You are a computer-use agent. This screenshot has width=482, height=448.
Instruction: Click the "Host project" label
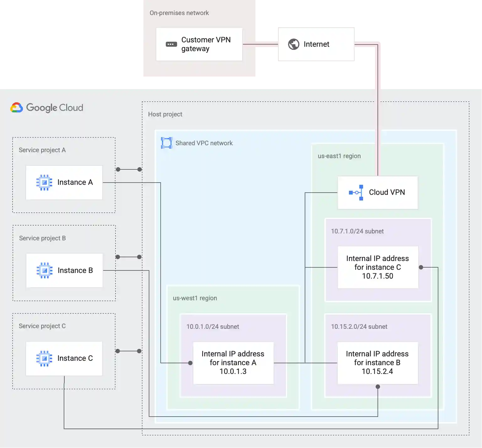coord(165,115)
